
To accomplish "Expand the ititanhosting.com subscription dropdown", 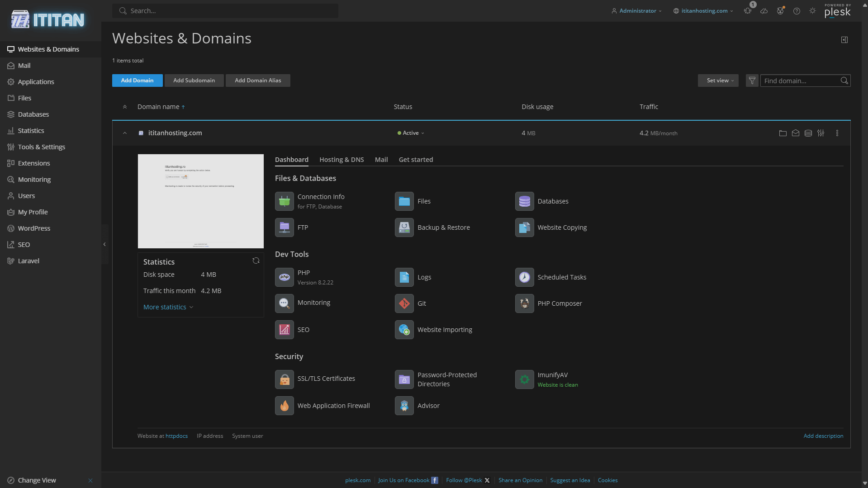I will [703, 11].
